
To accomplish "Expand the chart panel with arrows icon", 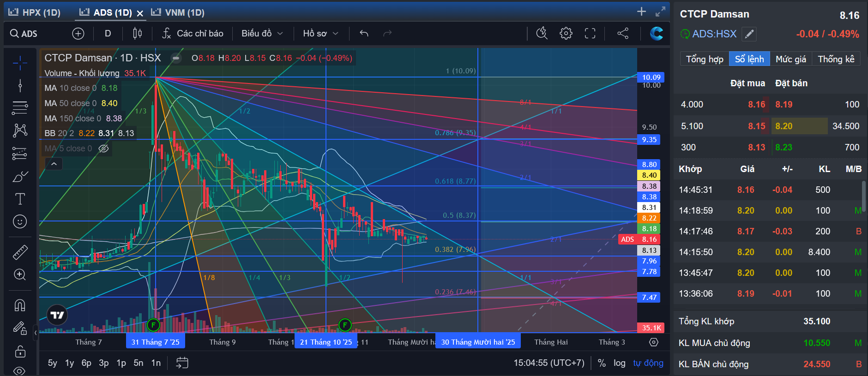I will (x=660, y=12).
